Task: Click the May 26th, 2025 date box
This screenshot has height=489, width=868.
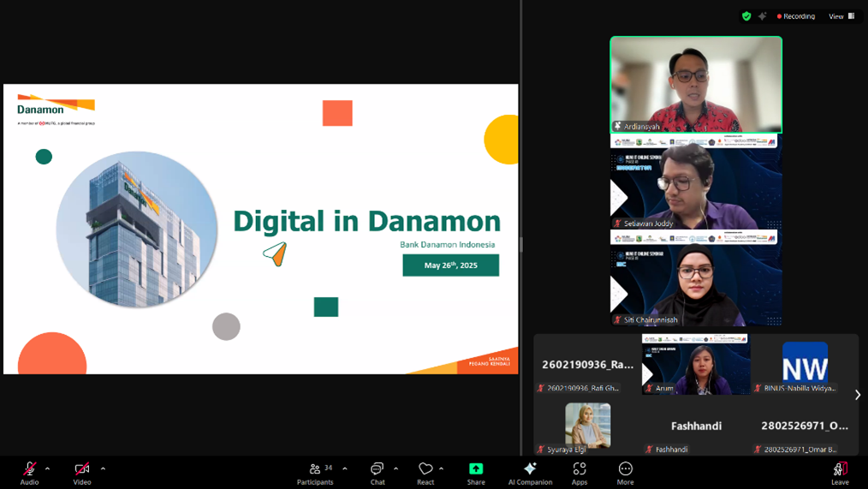Action: tap(450, 265)
